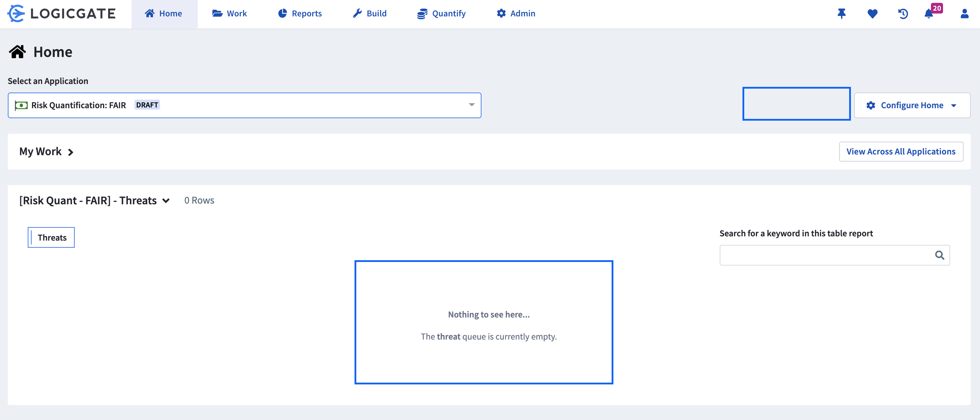Open notifications bell with 20 badge
This screenshot has width=980, height=420.
tap(929, 14)
